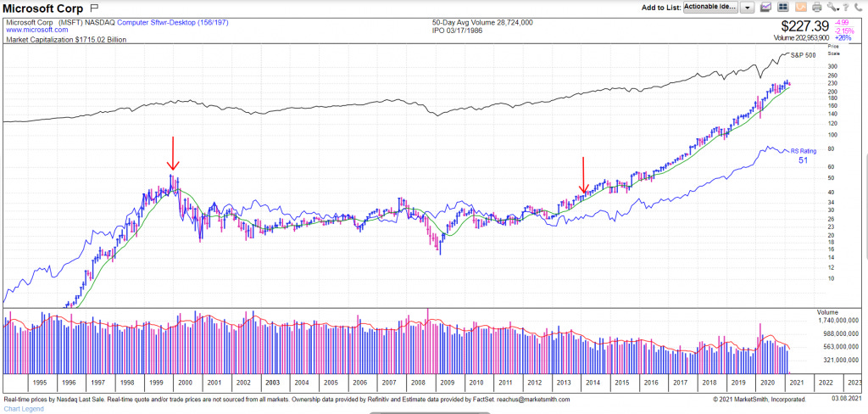Screen dimensions: 868x414
Task: Click the RS Rating label
Action: tap(804, 151)
